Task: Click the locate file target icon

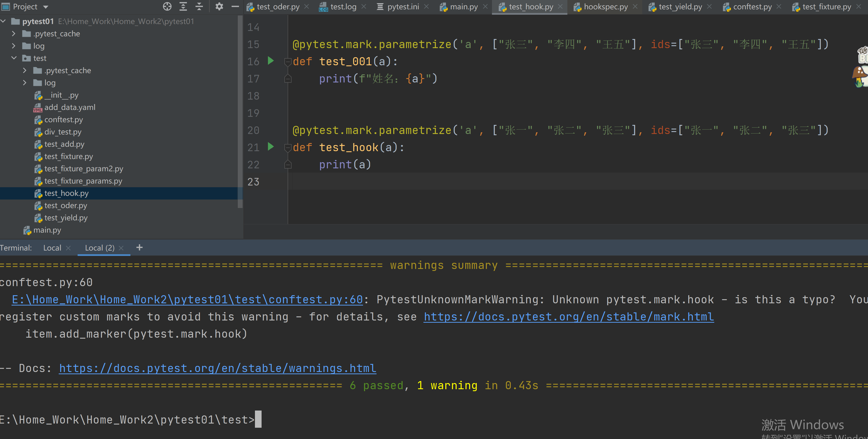Action: [x=167, y=6]
